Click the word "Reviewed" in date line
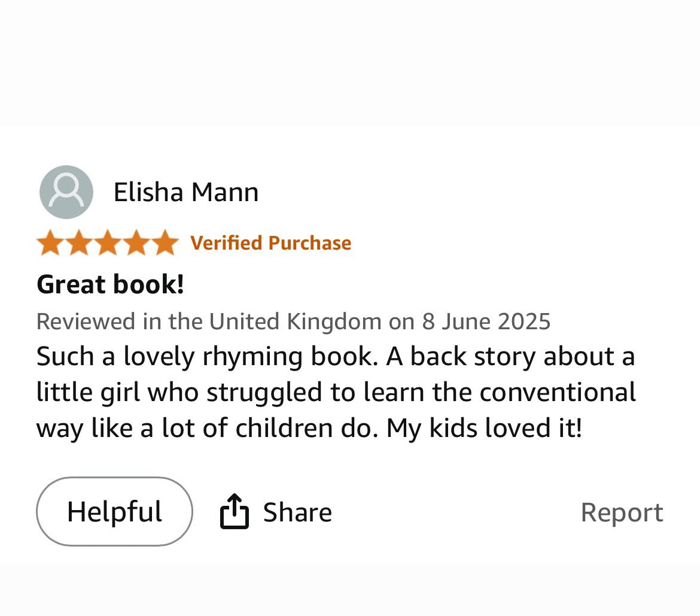Screen dimensions: 700x616 [86, 321]
